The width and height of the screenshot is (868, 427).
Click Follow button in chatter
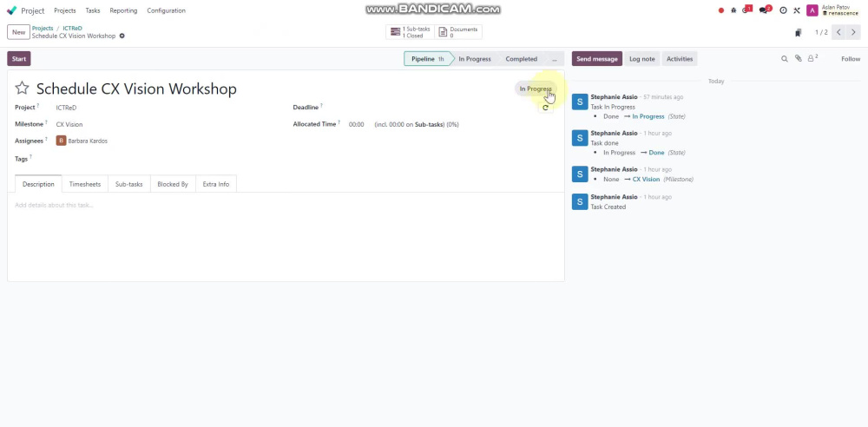pyautogui.click(x=851, y=59)
